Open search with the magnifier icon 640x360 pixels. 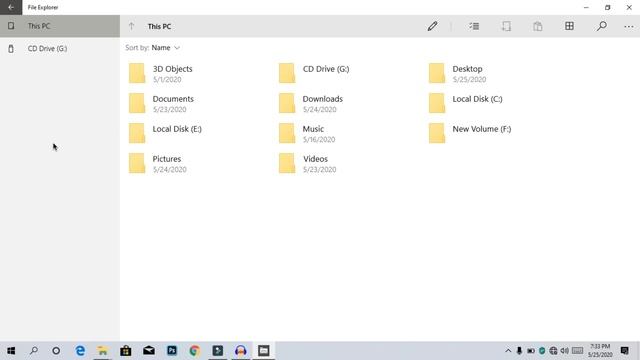coord(601,26)
